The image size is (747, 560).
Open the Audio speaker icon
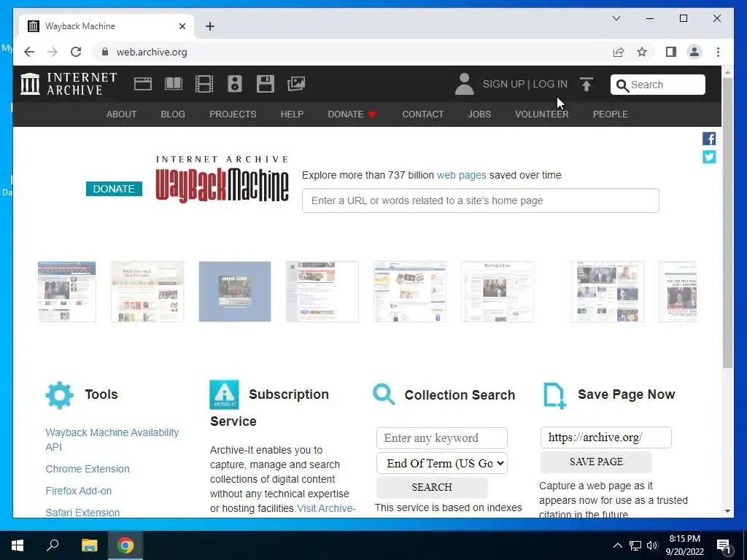(x=235, y=84)
